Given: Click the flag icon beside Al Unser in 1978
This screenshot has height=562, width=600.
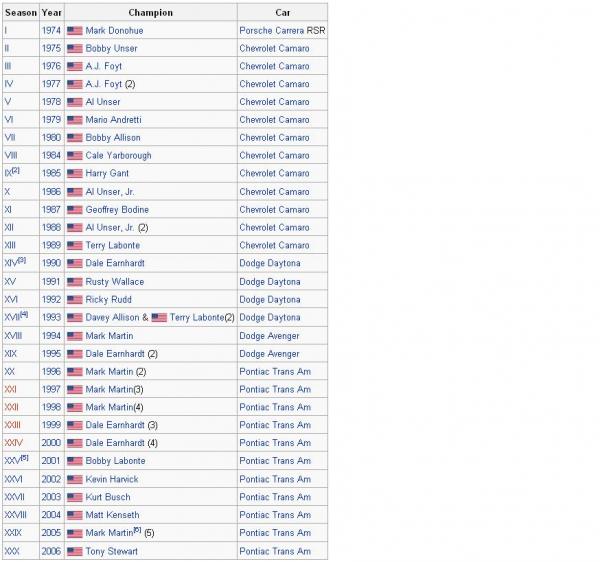Looking at the screenshot, I should pos(75,102).
